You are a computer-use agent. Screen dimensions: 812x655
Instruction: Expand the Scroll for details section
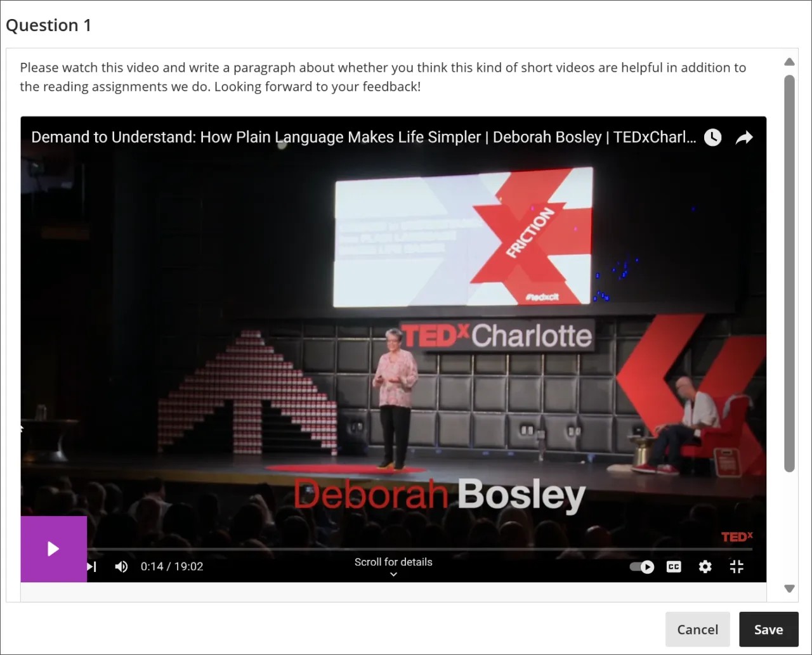click(393, 574)
